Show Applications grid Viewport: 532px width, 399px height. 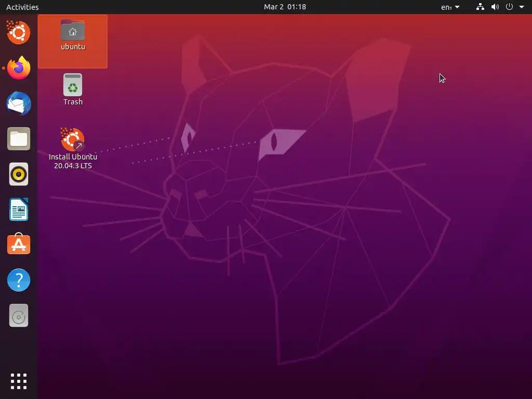click(19, 381)
